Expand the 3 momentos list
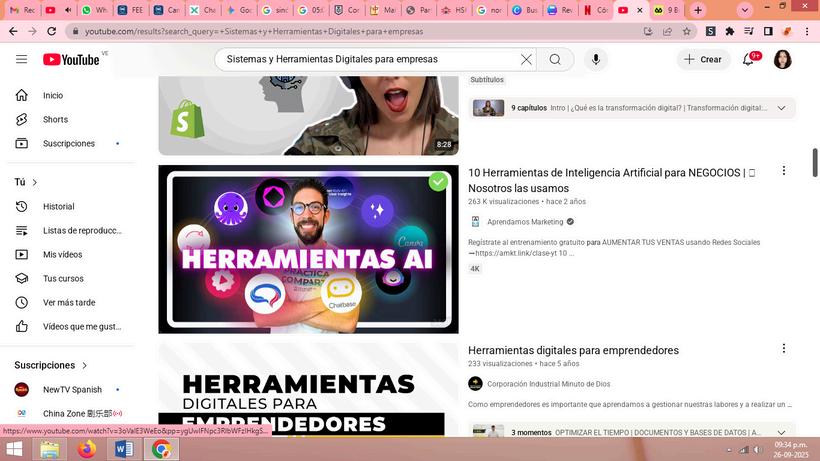 (781, 433)
